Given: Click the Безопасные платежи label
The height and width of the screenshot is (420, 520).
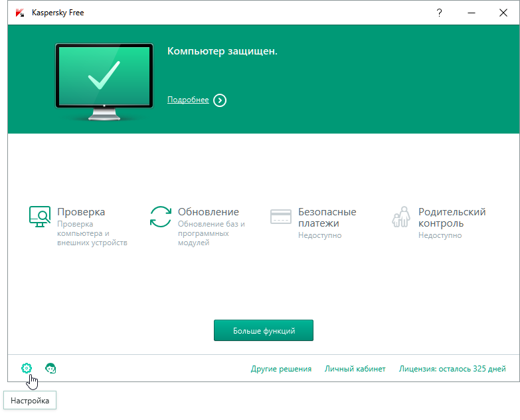Looking at the screenshot, I should coord(327,217).
